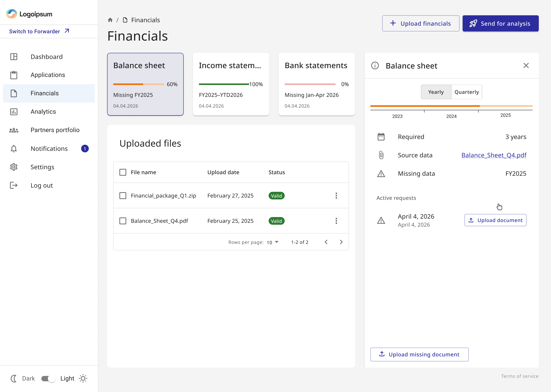Screen dimensions: 551x392
Task: Click Bank statements 0% progress bar
Action: pyautogui.click(x=310, y=84)
